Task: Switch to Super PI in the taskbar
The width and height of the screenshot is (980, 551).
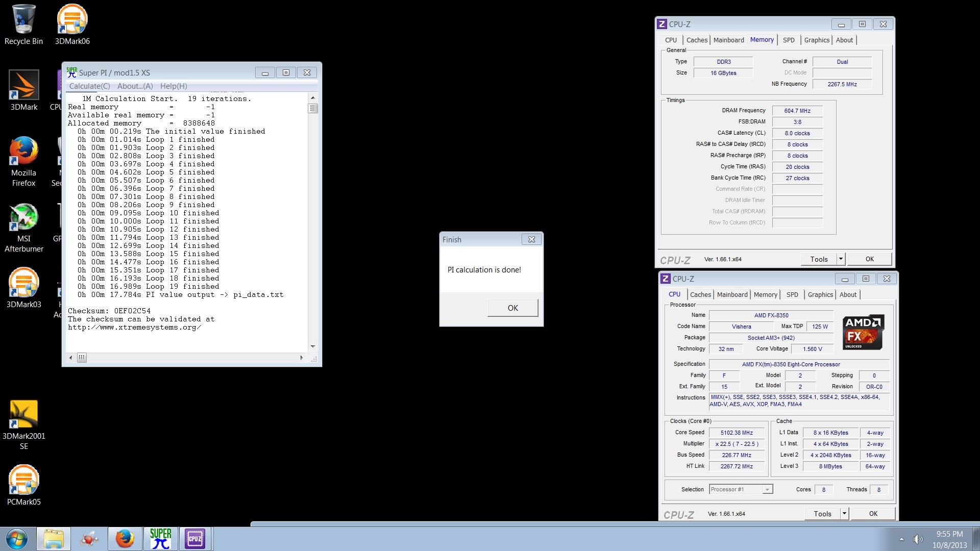Action: (160, 539)
